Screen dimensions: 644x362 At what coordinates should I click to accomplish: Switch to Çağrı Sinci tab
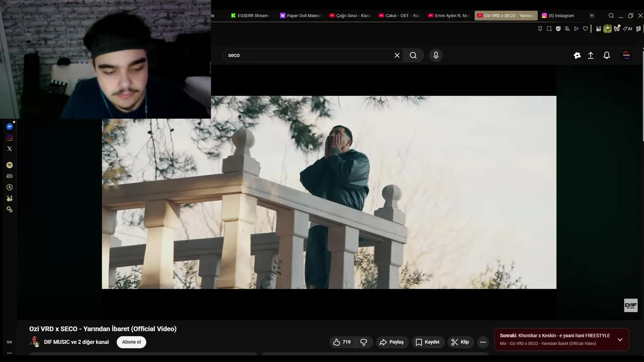point(350,16)
